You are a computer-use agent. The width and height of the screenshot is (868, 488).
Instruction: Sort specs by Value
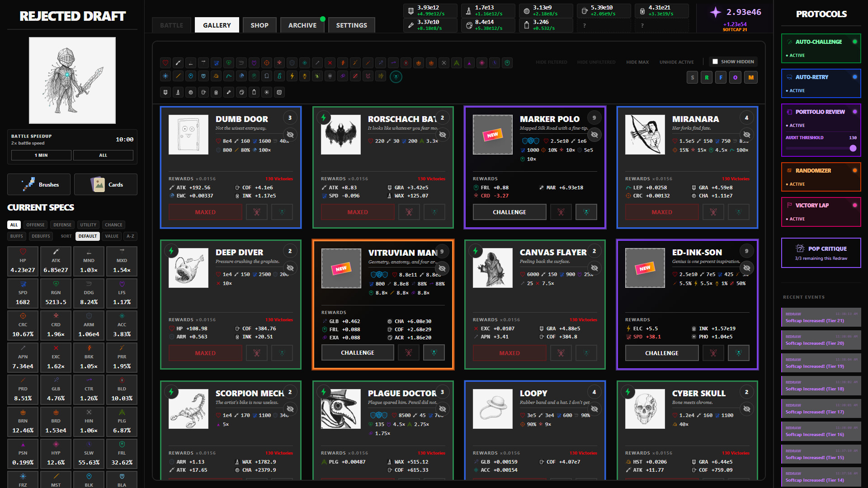point(112,236)
